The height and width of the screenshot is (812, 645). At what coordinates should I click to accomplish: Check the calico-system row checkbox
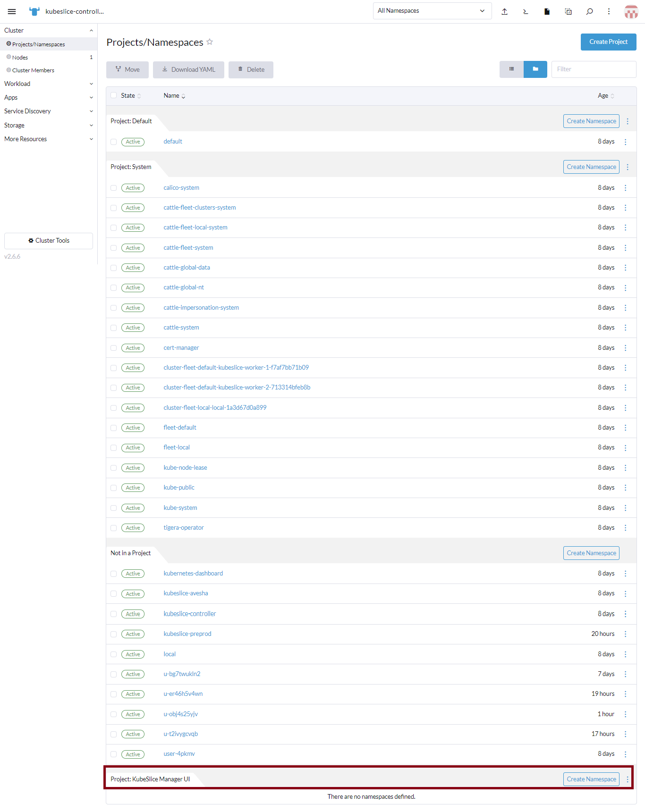click(x=113, y=188)
